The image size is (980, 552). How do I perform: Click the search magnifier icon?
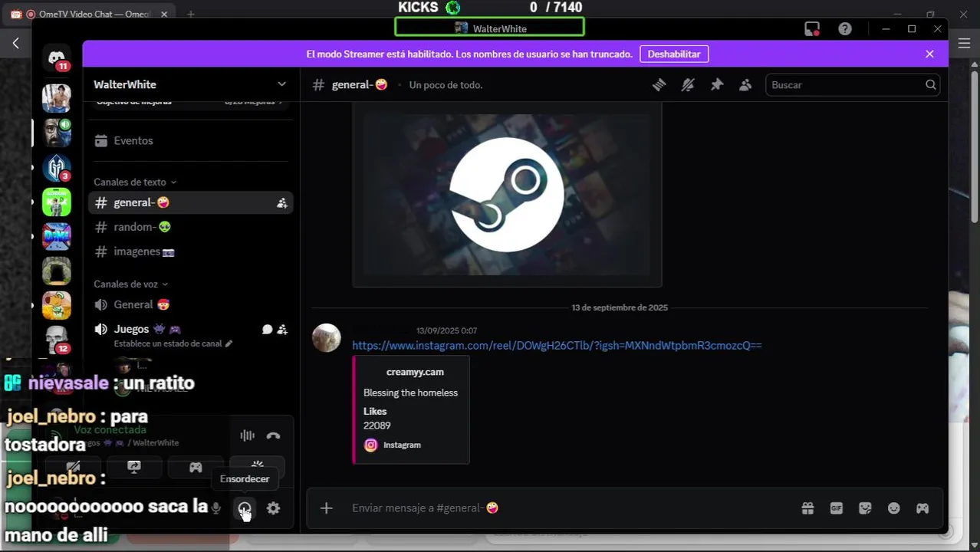[930, 85]
